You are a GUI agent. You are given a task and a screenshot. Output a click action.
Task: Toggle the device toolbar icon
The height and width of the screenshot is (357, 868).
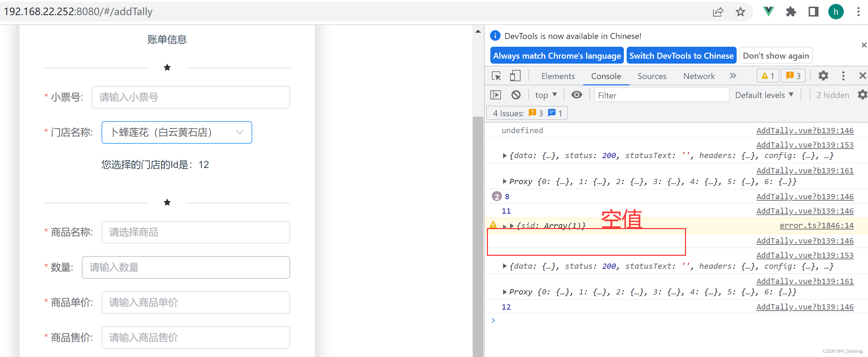tap(515, 76)
